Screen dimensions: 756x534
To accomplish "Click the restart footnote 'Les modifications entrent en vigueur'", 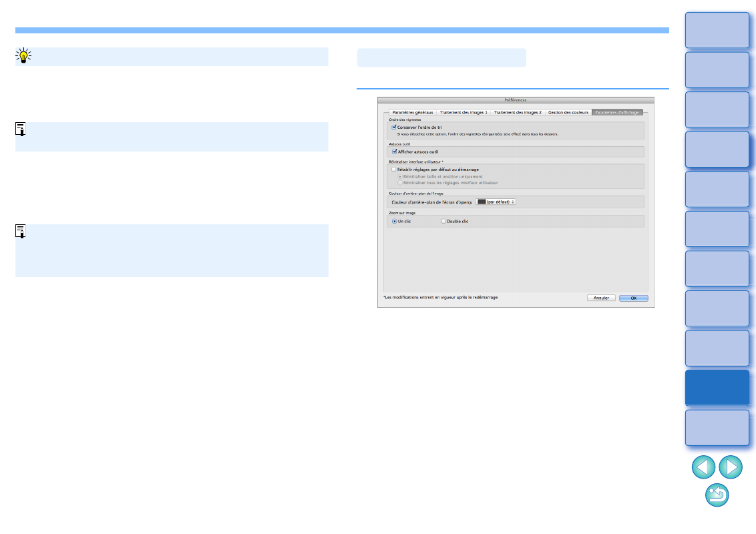I will coord(441,297).
